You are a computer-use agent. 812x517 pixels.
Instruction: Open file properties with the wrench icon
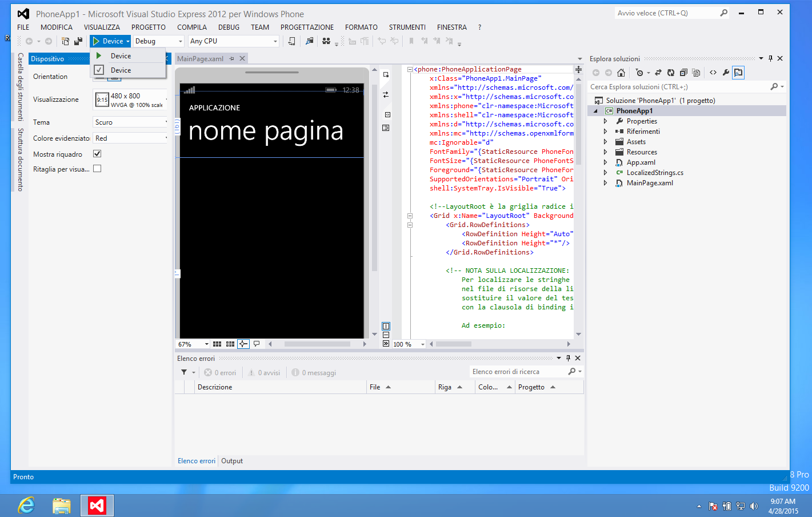coord(726,73)
